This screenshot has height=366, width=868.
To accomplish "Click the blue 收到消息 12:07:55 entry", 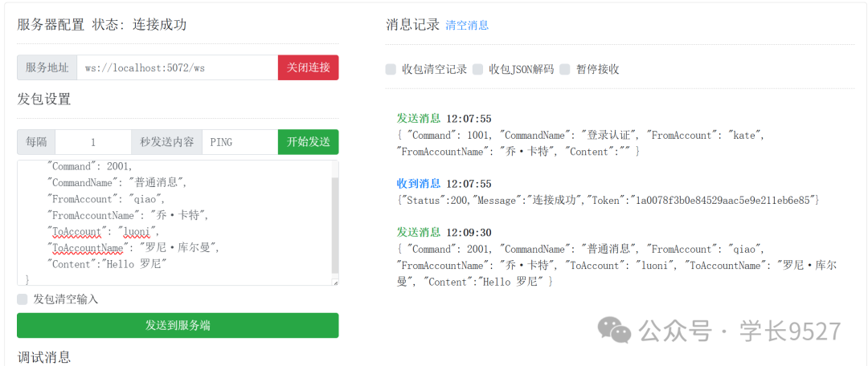I will (444, 184).
